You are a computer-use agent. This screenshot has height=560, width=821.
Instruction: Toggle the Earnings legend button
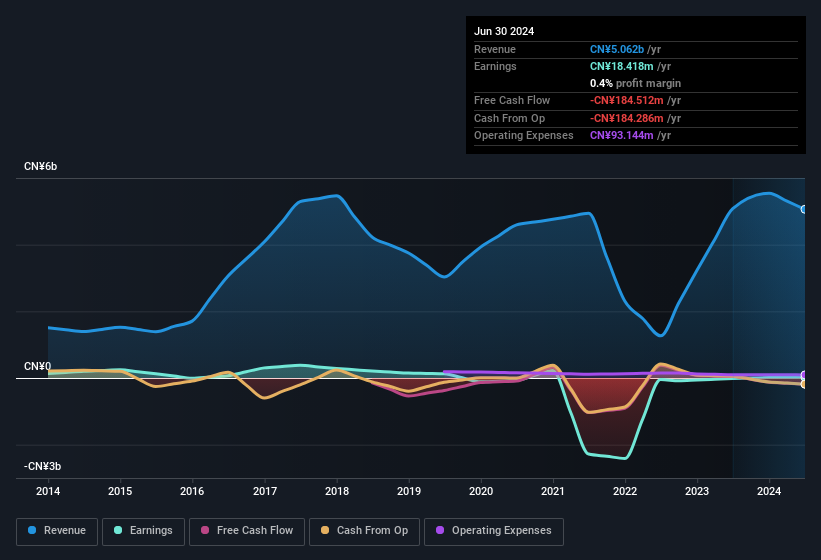(x=143, y=531)
